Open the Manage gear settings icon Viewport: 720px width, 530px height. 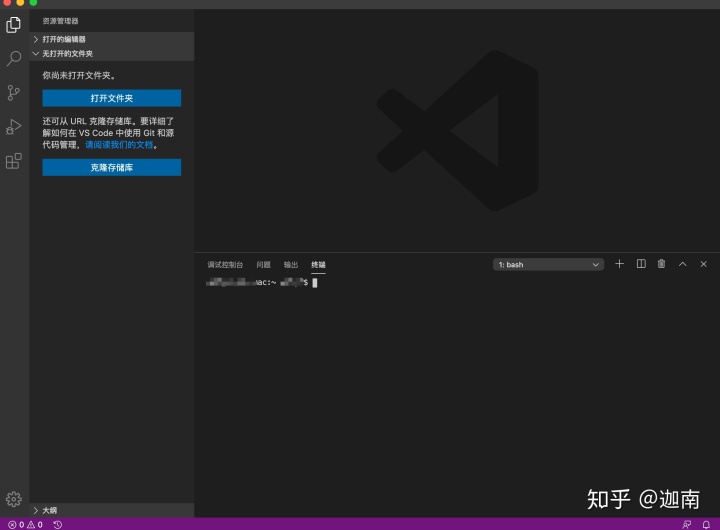[x=14, y=499]
